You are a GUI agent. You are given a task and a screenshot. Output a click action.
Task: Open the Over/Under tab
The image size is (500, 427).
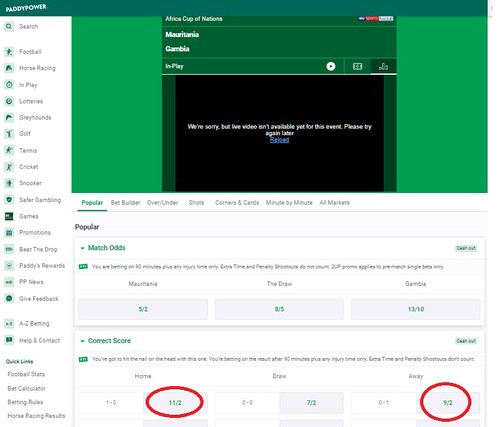pyautogui.click(x=163, y=203)
